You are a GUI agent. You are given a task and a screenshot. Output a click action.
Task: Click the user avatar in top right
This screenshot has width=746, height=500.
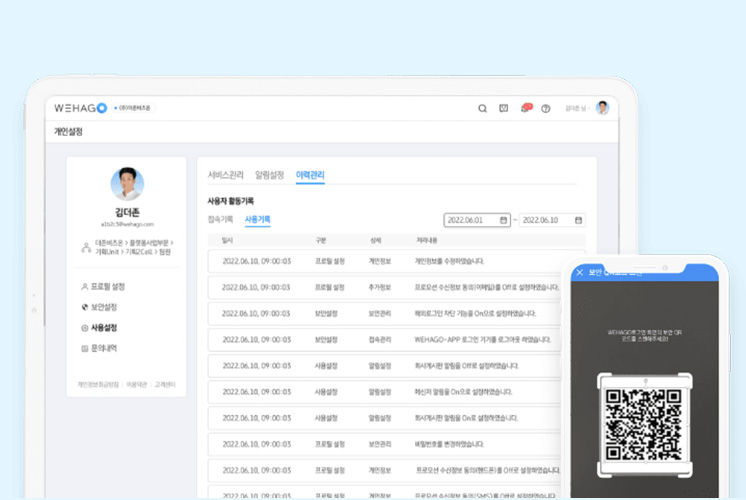click(x=602, y=108)
